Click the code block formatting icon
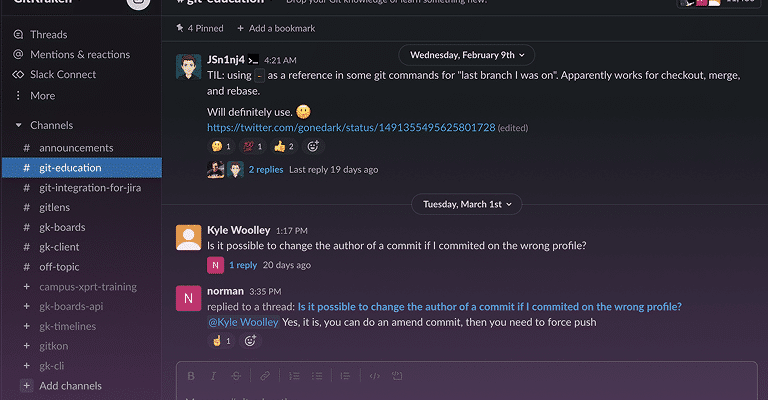This screenshot has width=768, height=400. click(397, 376)
